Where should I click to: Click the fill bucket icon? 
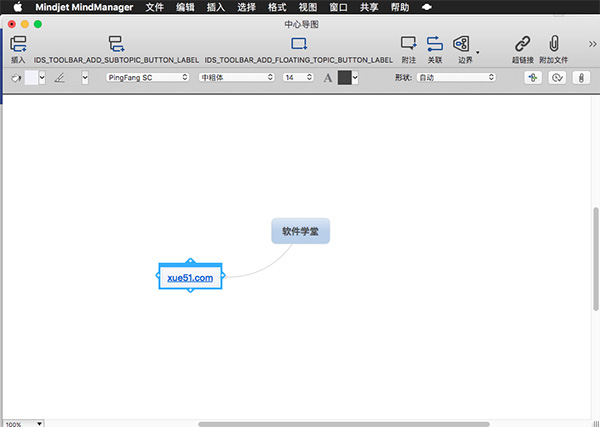tap(16, 78)
